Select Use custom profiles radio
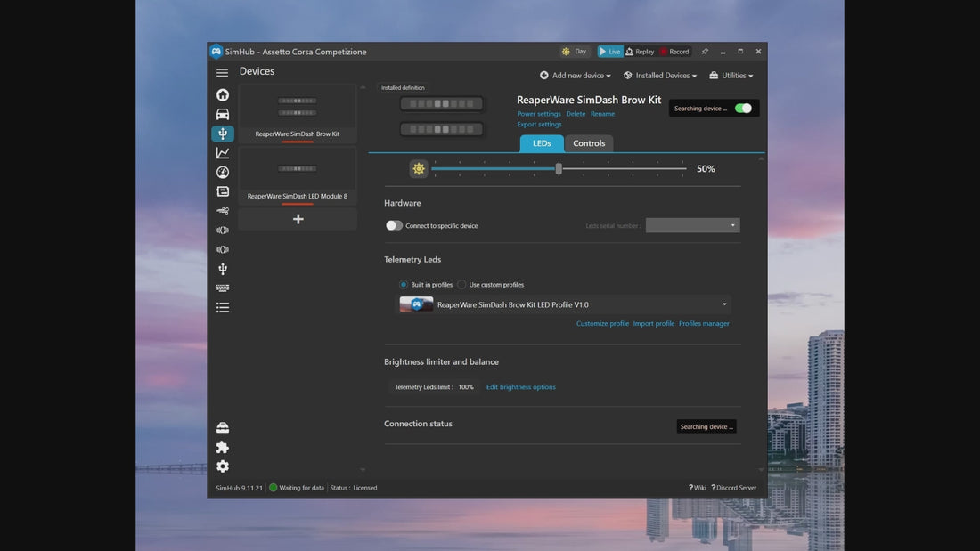 (461, 285)
